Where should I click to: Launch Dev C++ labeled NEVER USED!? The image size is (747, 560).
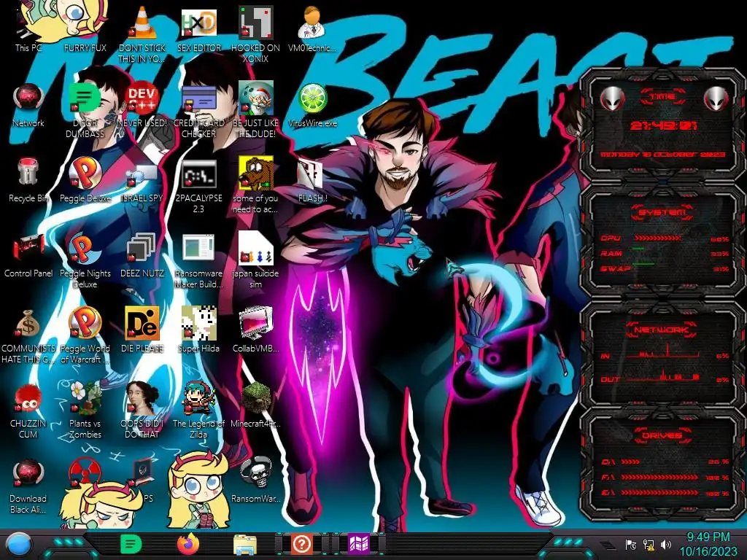[142, 105]
